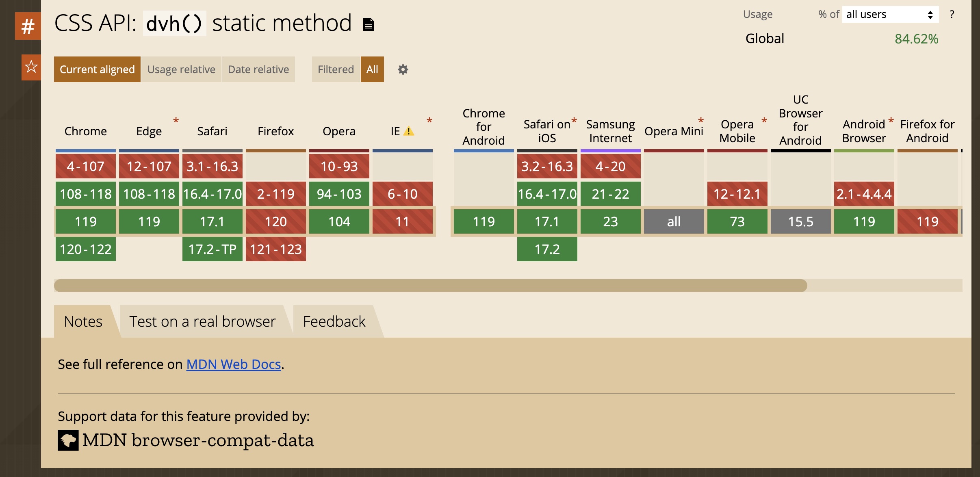Click the hash permalink icon
The width and height of the screenshot is (980, 477).
28,26
